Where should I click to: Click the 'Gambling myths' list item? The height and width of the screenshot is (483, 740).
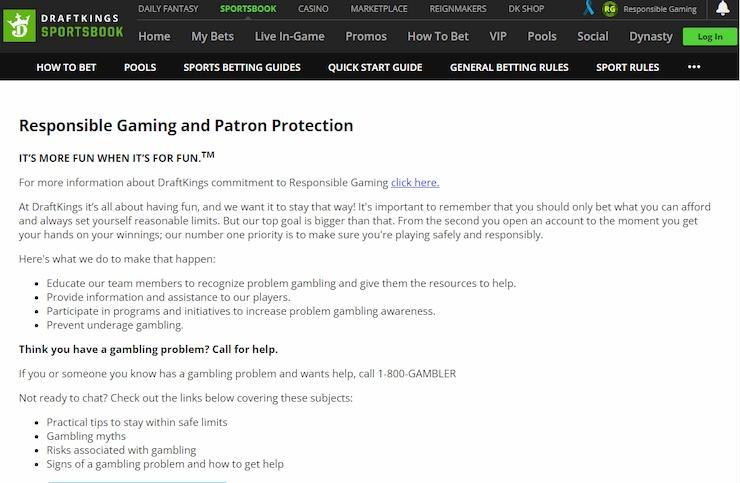pos(86,436)
